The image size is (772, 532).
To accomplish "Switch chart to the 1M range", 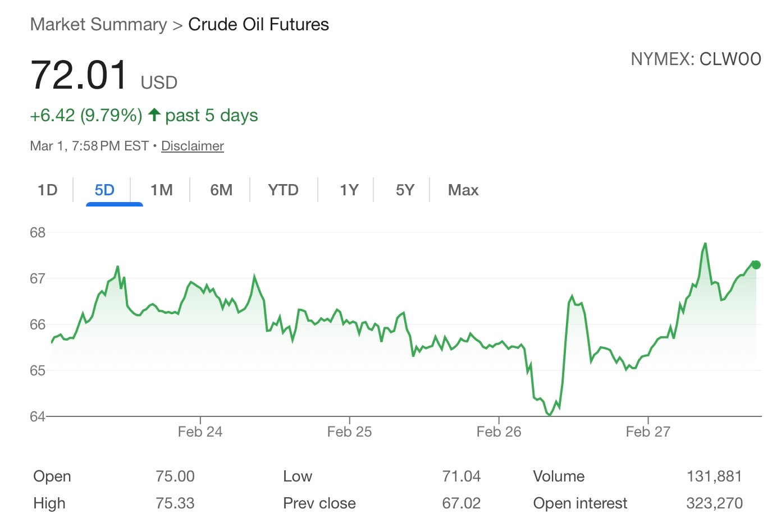I will coord(162,190).
